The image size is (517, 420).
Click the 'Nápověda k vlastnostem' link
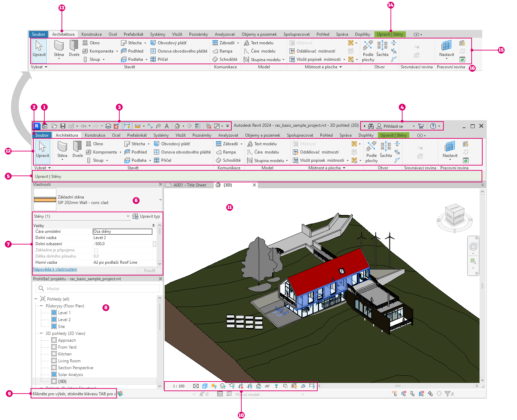[x=55, y=269]
